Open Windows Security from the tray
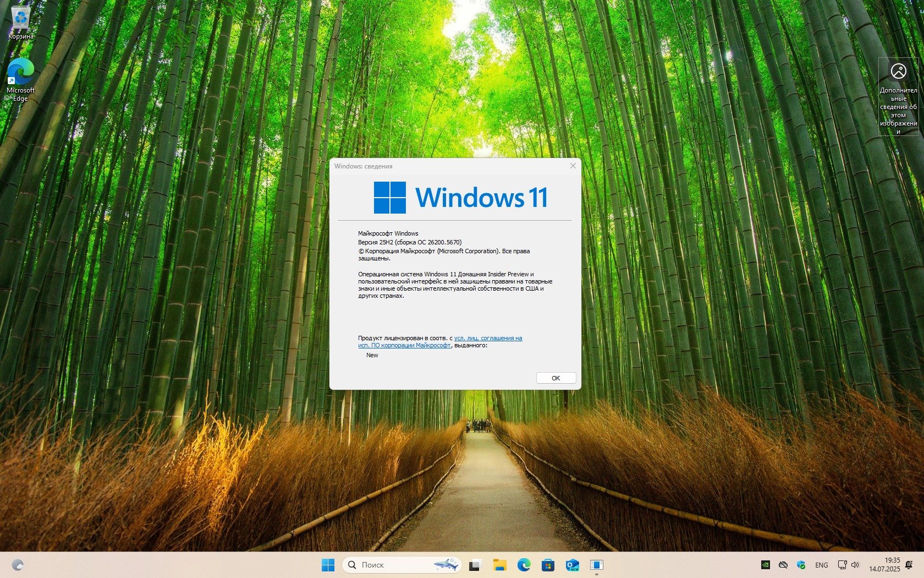 801,565
